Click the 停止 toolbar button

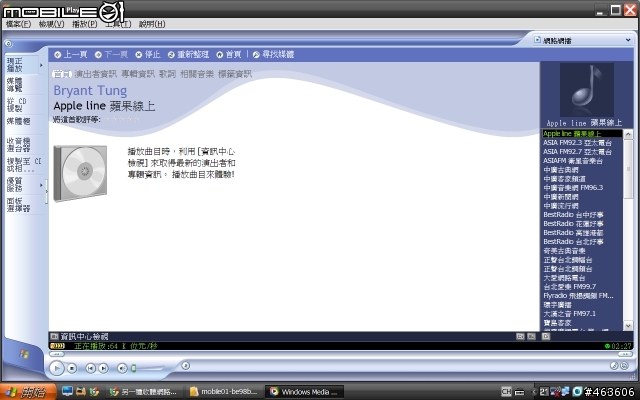click(x=148, y=54)
